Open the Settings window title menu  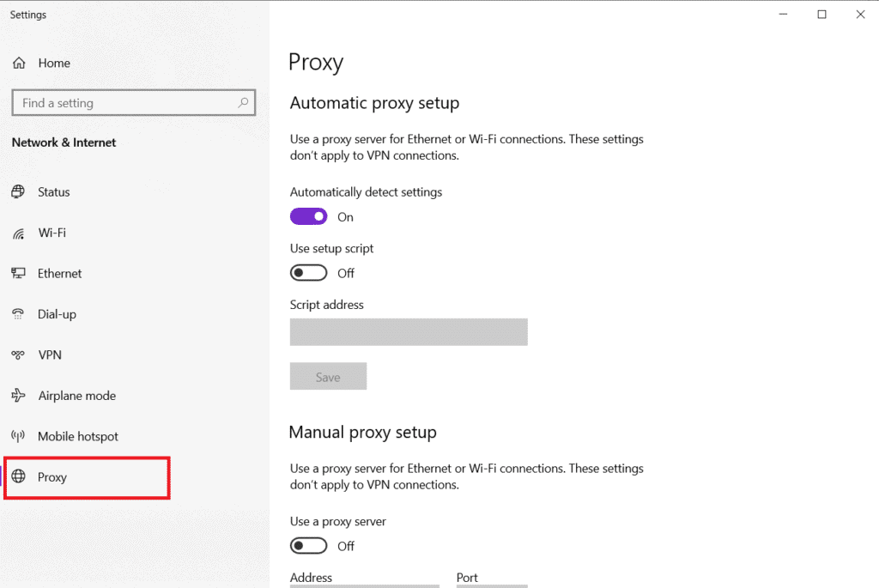coord(27,15)
